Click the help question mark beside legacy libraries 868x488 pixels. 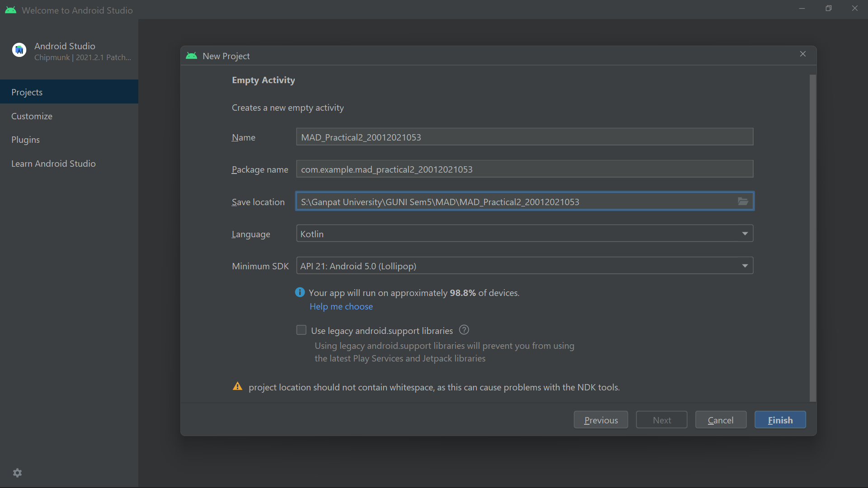464,330
